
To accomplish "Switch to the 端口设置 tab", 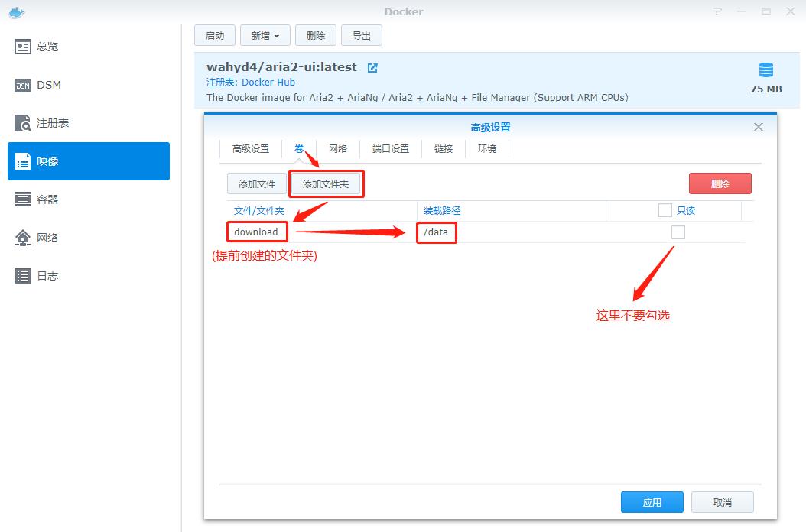I will pyautogui.click(x=391, y=149).
